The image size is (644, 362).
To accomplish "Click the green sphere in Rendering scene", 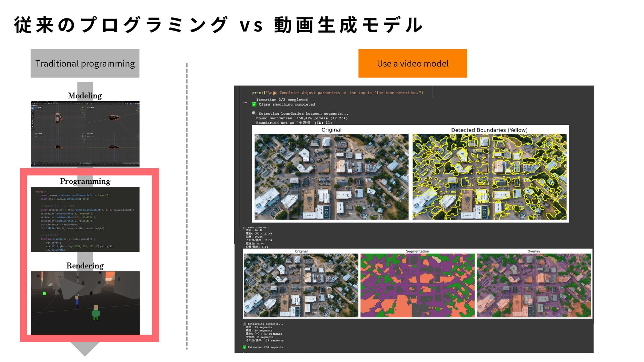I will tap(44, 293).
